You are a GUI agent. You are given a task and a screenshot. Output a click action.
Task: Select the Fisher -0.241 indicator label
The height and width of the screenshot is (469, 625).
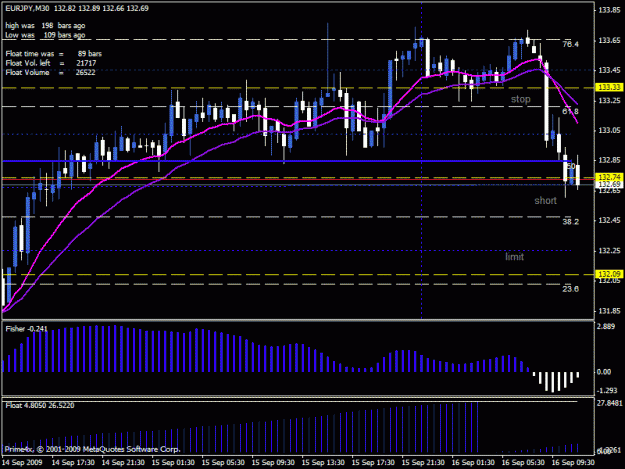click(x=26, y=329)
